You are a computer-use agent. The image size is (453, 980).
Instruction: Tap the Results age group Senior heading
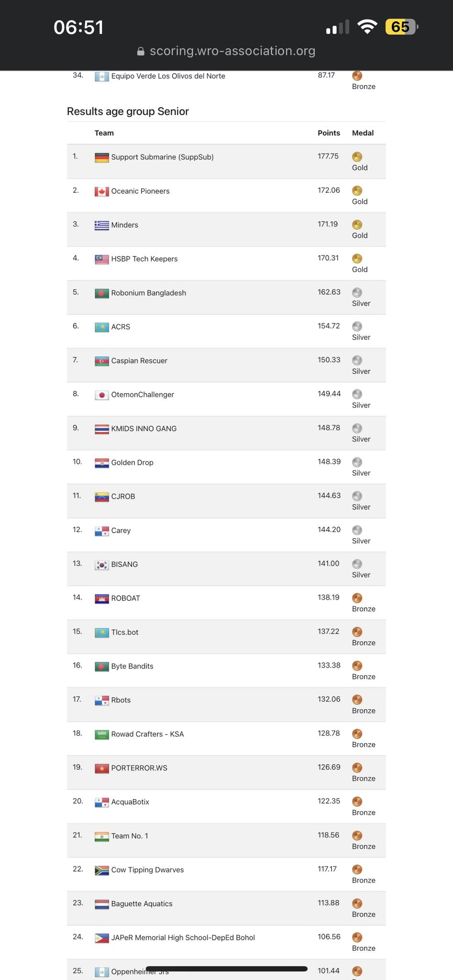point(128,111)
